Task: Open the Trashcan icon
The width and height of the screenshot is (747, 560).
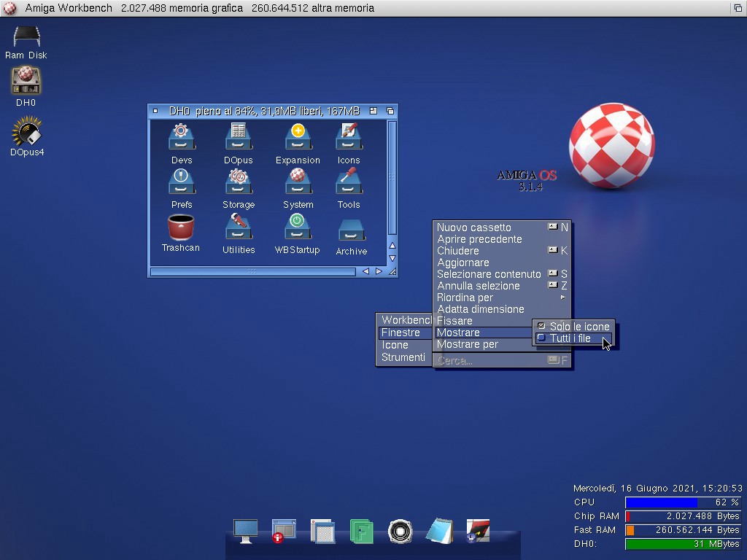Action: point(180,227)
